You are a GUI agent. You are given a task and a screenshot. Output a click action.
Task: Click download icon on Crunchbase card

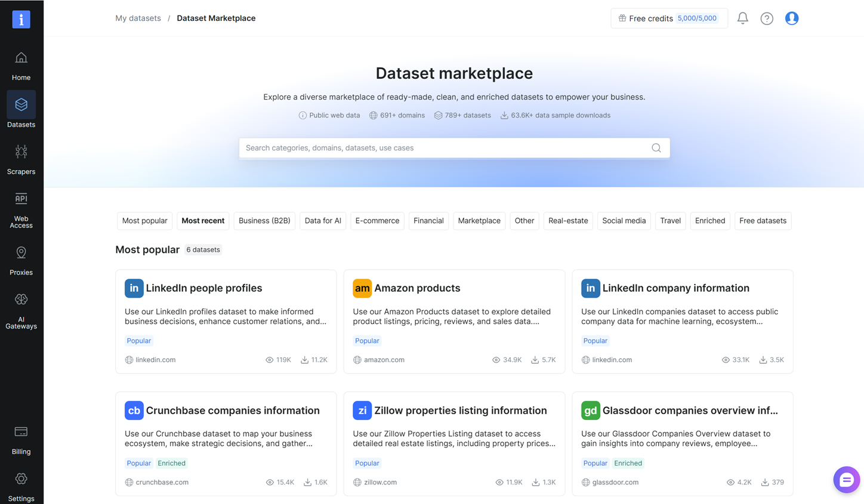tap(308, 483)
